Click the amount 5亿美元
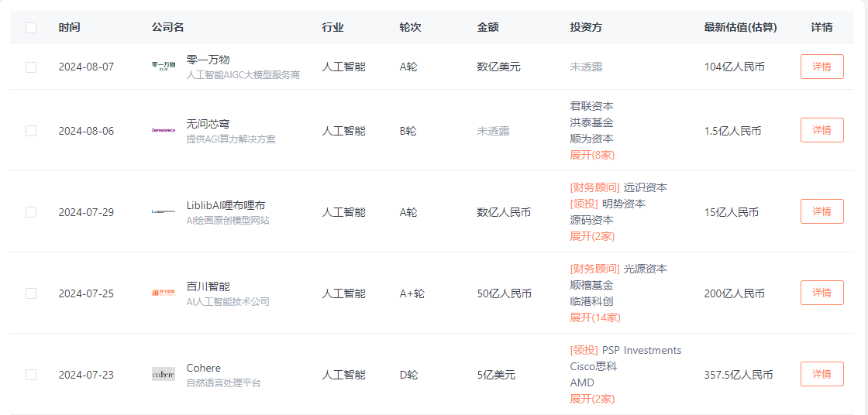 (x=496, y=375)
